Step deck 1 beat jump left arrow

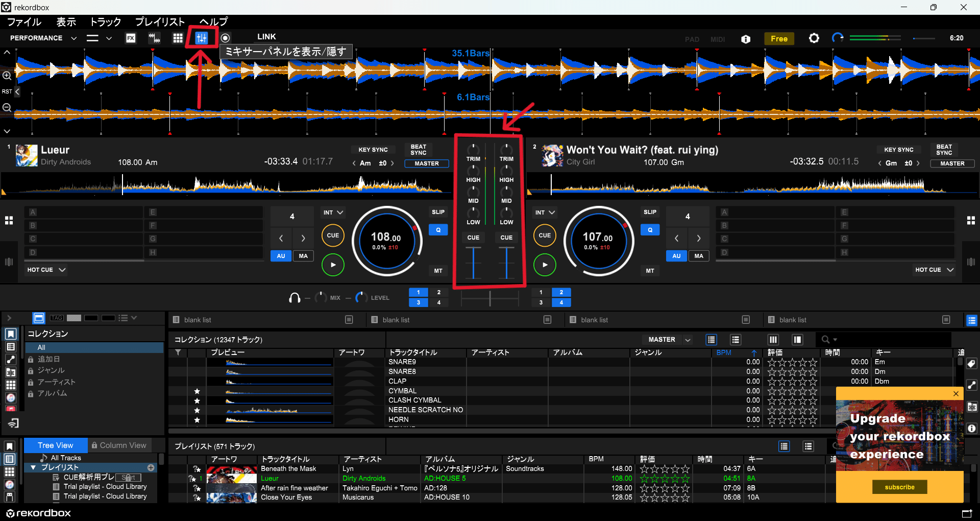click(281, 238)
